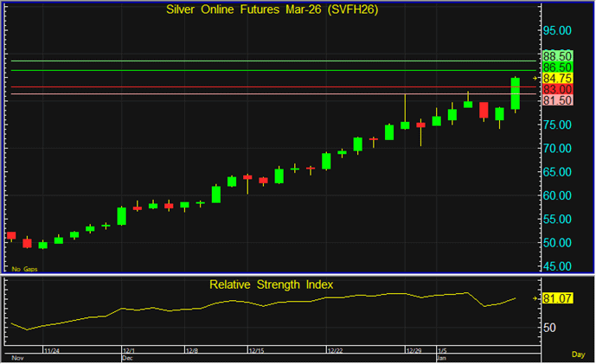Click the 12/15 date label on time axis
This screenshot has height=364, width=596.
tap(256, 351)
